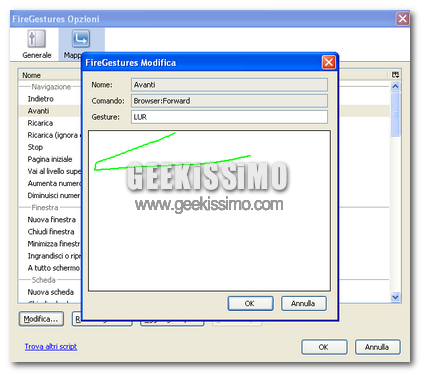Select the A tutto schermo row
The height and width of the screenshot is (373, 421).
point(50,268)
